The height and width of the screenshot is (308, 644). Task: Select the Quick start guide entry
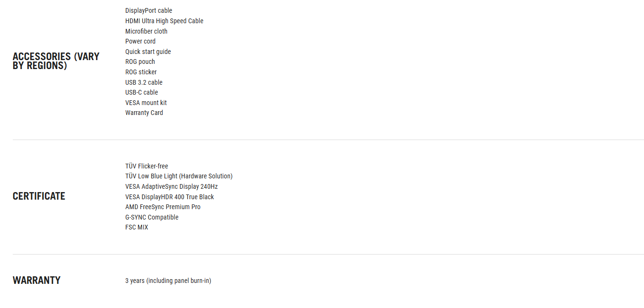(x=148, y=52)
